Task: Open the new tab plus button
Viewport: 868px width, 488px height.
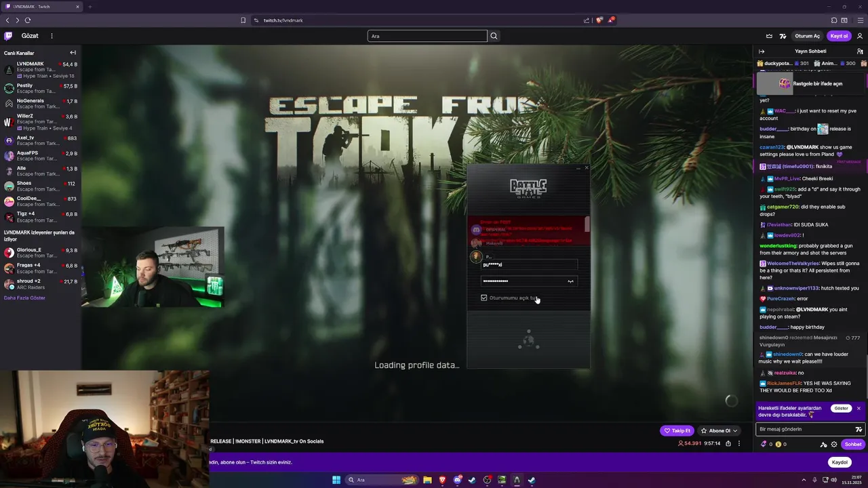Action: (90, 7)
